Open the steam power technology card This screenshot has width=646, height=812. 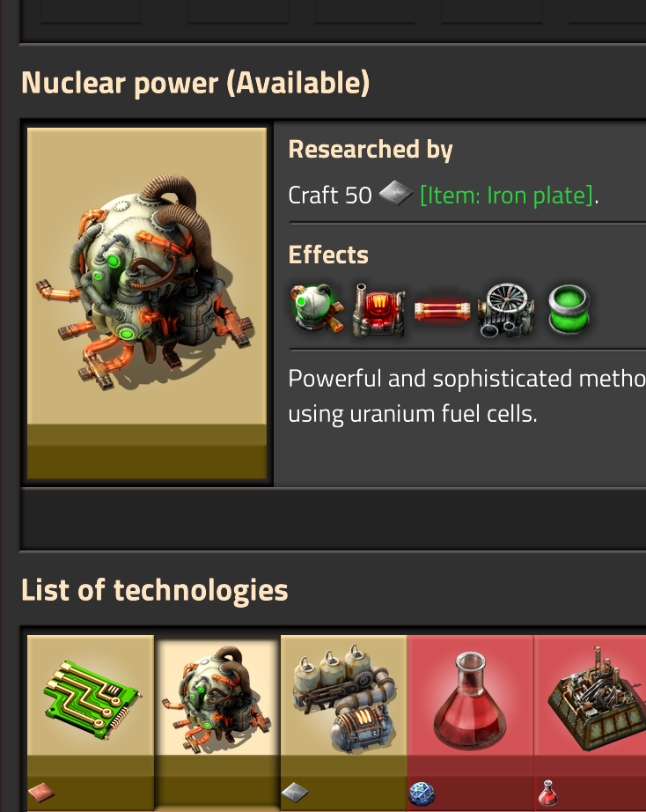(344, 722)
